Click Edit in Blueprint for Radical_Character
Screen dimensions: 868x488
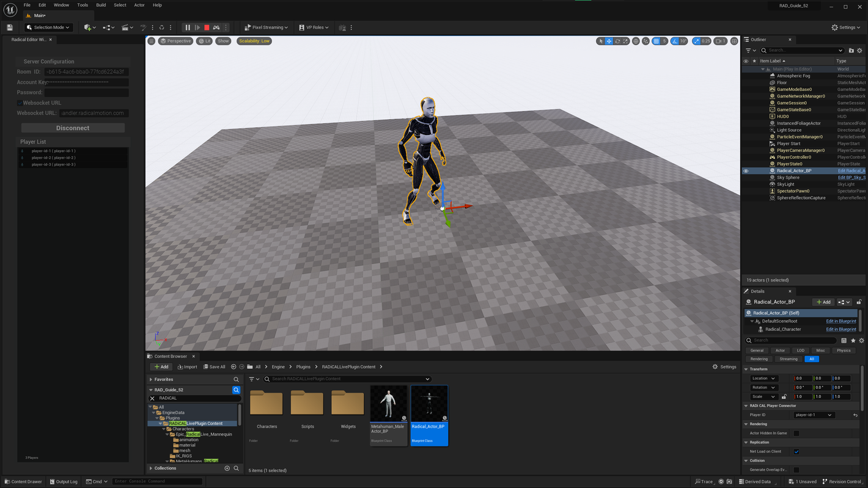pyautogui.click(x=841, y=329)
